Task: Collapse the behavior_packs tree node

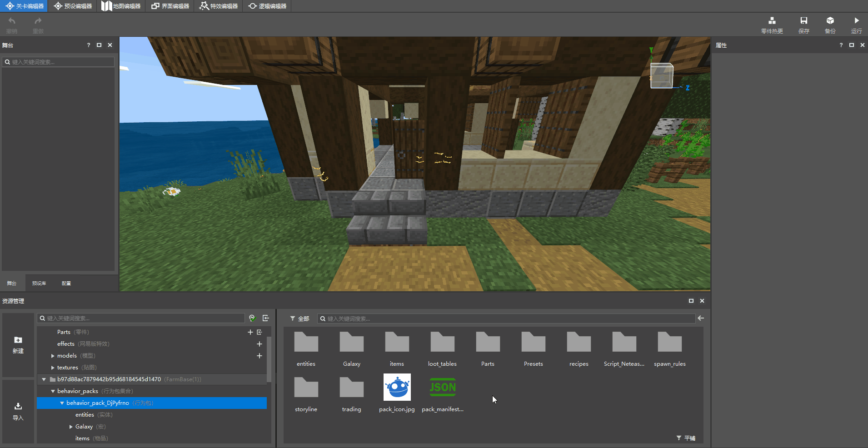Action: tap(53, 391)
